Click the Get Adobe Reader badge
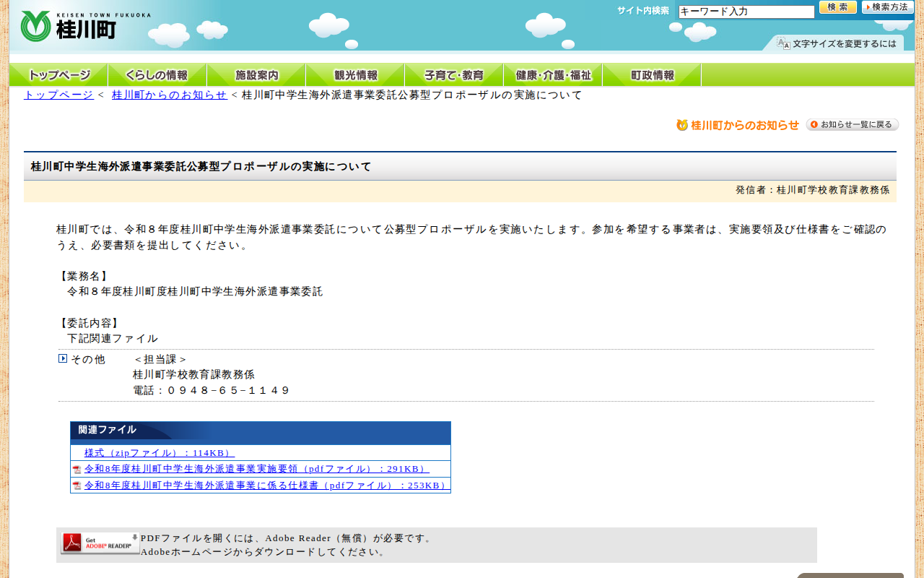924x578 pixels. pos(100,543)
